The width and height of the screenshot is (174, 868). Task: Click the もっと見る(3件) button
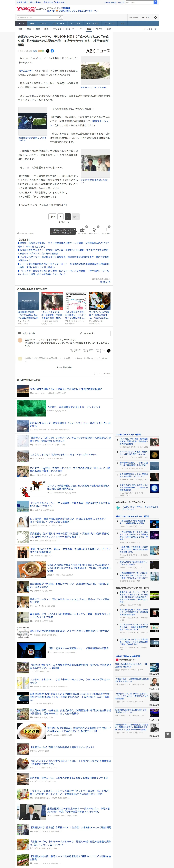pyautogui.click(x=64, y=367)
